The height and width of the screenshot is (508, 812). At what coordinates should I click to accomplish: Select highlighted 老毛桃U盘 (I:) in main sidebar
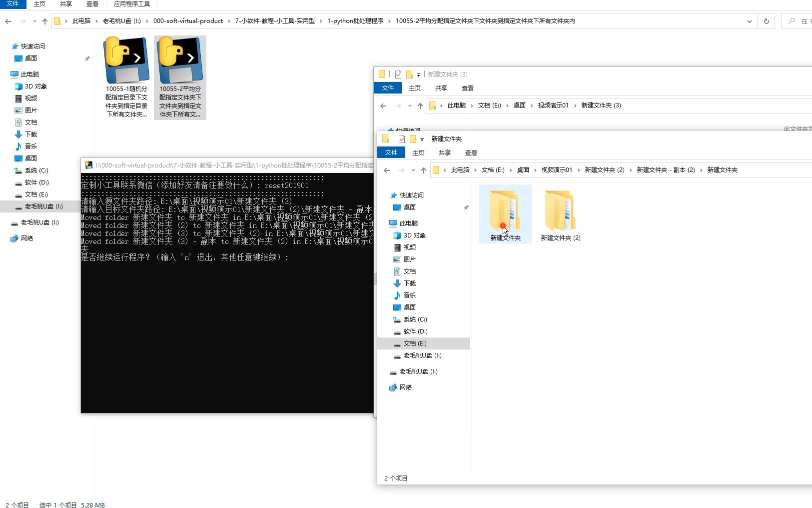(x=43, y=206)
